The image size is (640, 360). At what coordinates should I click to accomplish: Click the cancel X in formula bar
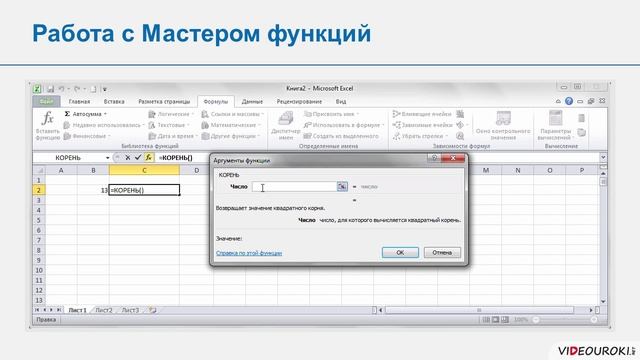(x=127, y=158)
